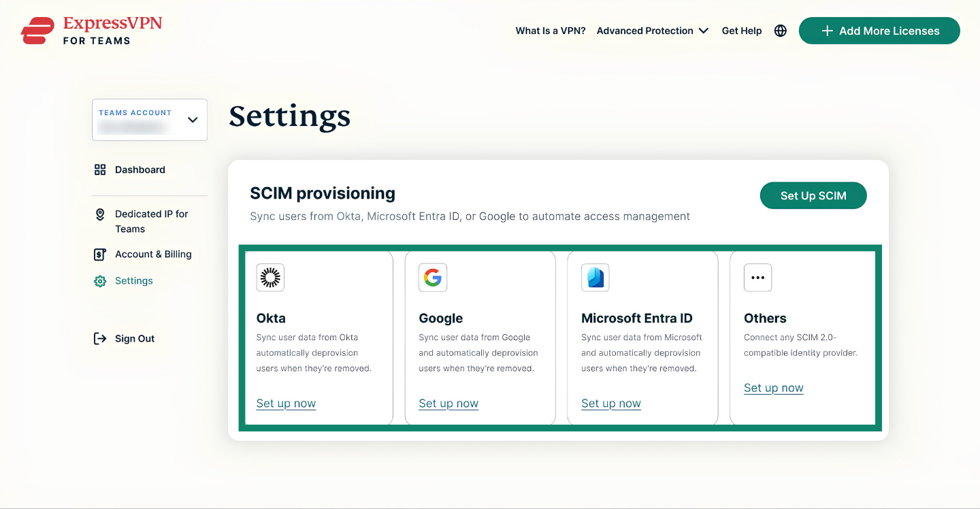Viewport: 980px width, 509px height.
Task: Click the Okta logo icon
Action: tap(270, 278)
